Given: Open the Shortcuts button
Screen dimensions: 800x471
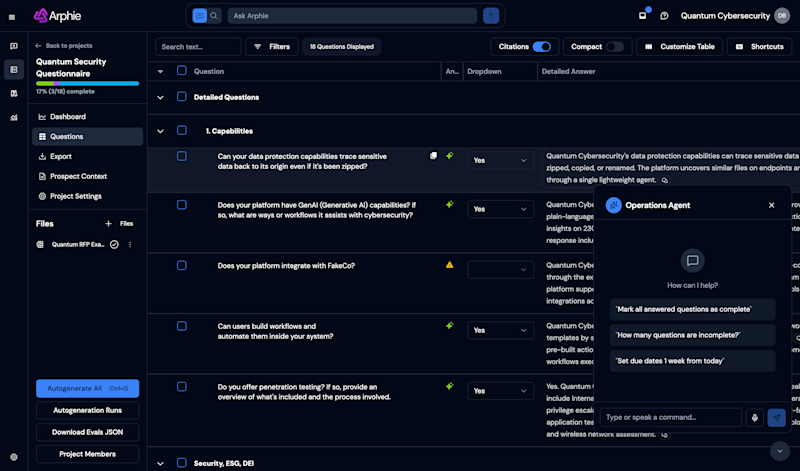Looking at the screenshot, I should pyautogui.click(x=760, y=46).
